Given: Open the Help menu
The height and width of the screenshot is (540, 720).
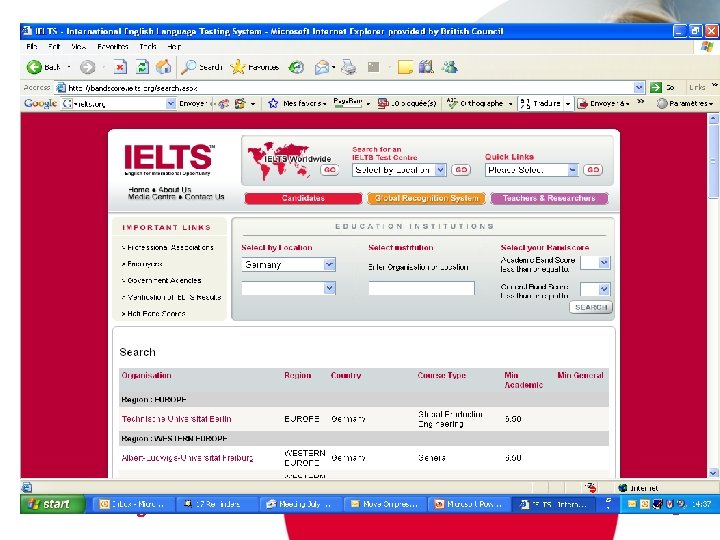Looking at the screenshot, I should (x=174, y=46).
